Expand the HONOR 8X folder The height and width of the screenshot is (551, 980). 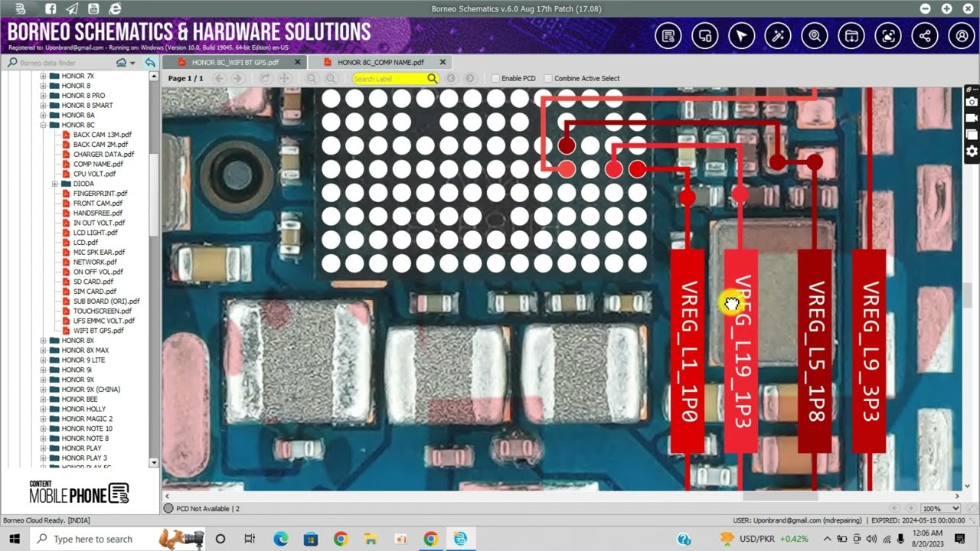pyautogui.click(x=44, y=341)
